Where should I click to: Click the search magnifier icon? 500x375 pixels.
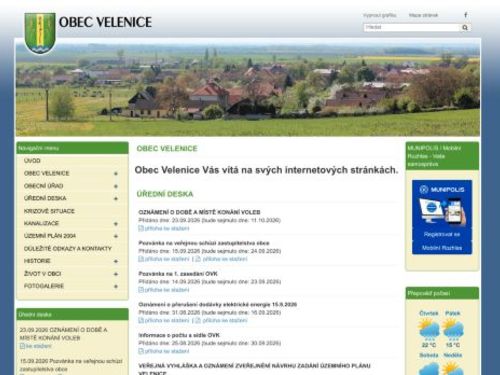click(x=465, y=28)
